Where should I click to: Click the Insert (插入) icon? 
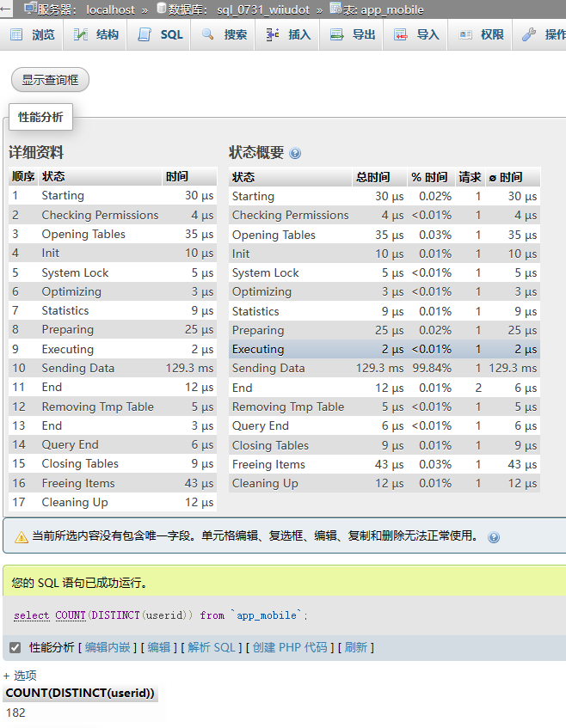pyautogui.click(x=273, y=34)
